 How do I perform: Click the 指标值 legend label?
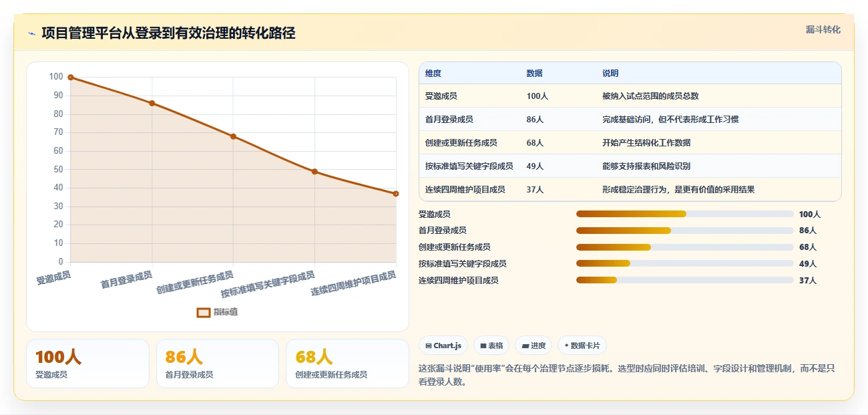pos(226,312)
